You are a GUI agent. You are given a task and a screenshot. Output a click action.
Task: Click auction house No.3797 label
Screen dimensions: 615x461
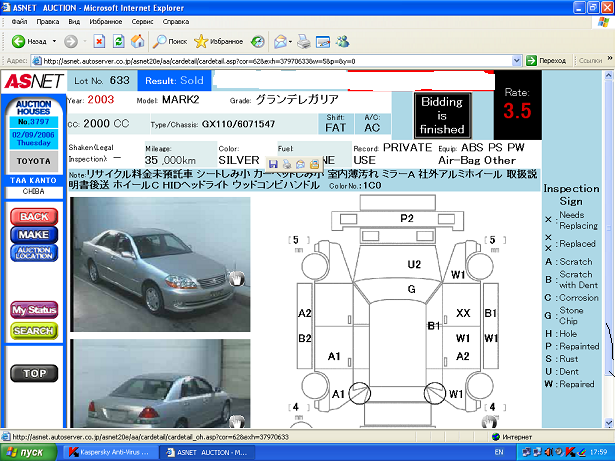point(34,122)
